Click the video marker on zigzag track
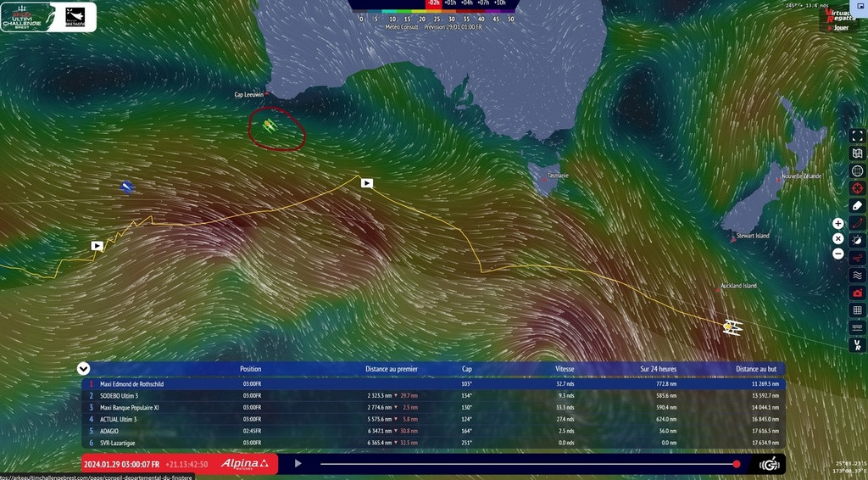The height and width of the screenshot is (480, 868). pyautogui.click(x=97, y=246)
